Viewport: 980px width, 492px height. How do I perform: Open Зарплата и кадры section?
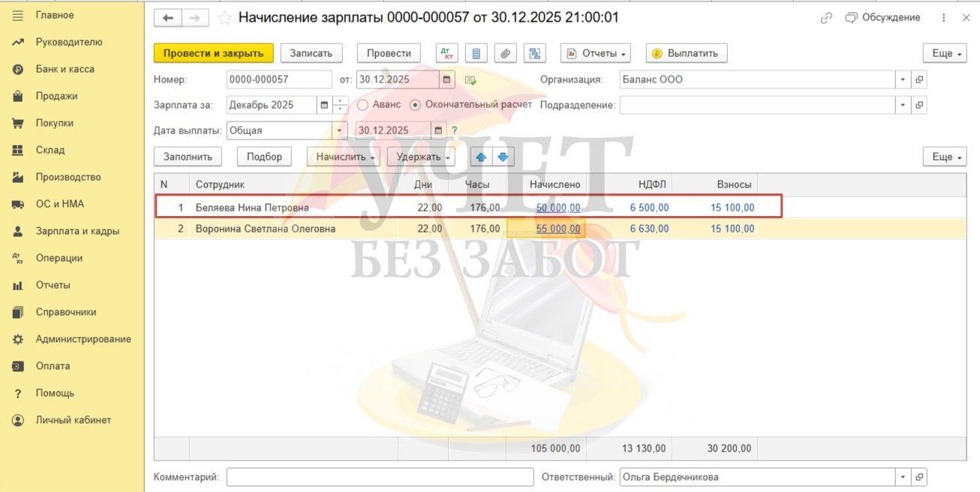pos(77,231)
